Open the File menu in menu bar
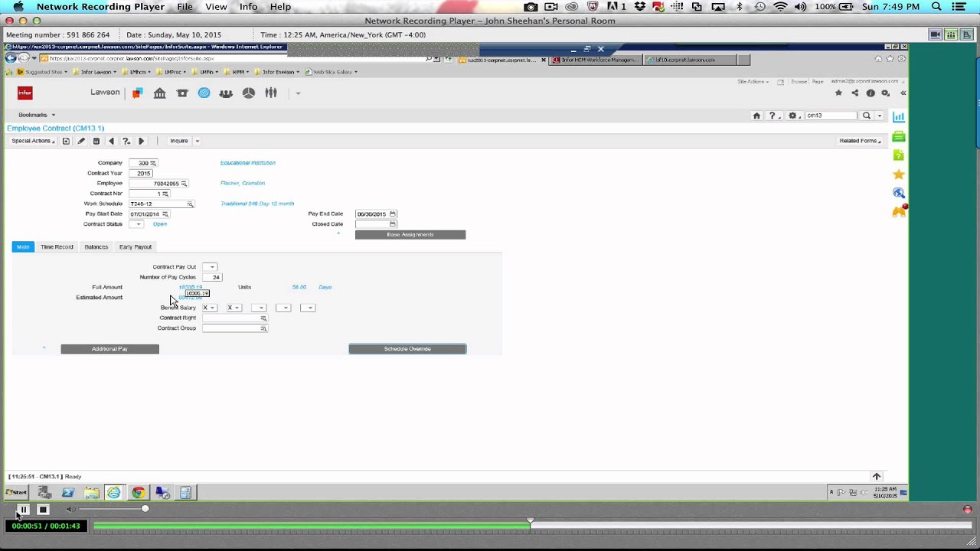 185,7
